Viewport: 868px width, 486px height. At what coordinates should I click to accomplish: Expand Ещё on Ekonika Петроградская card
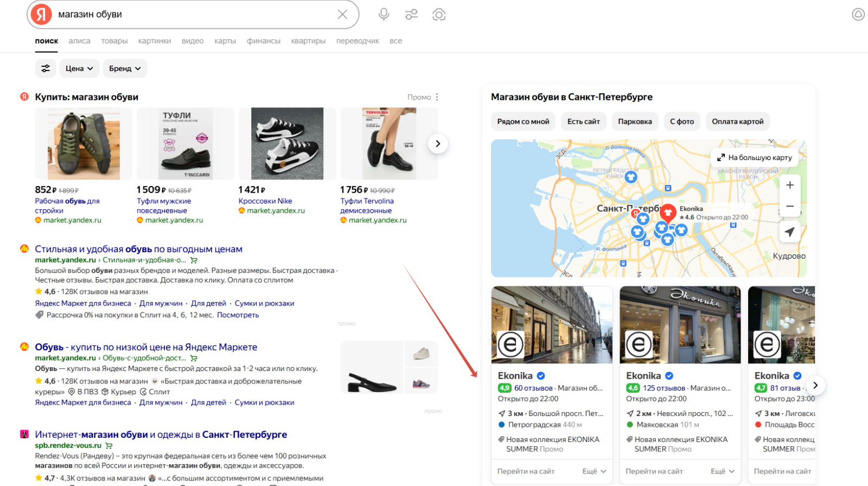tap(595, 471)
